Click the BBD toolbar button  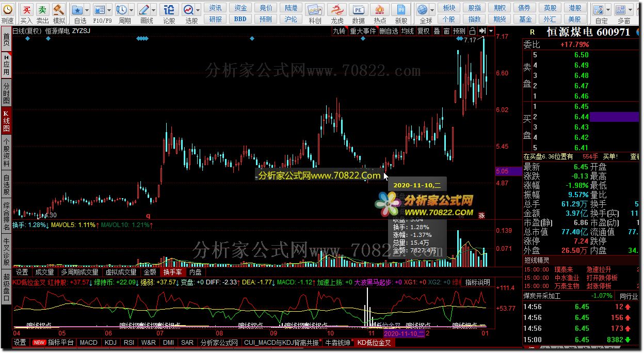click(x=240, y=19)
